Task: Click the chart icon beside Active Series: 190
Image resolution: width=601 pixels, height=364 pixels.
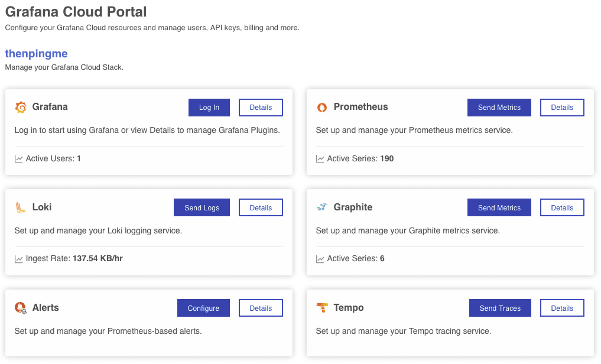Action: pos(320,158)
